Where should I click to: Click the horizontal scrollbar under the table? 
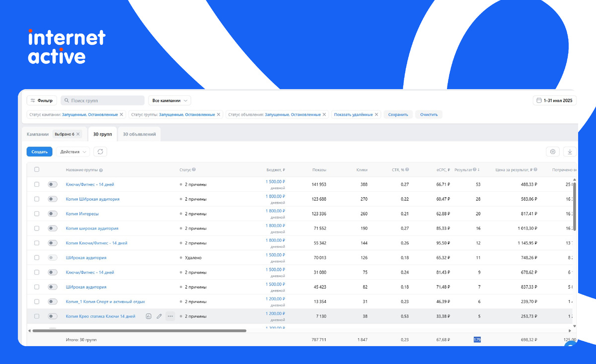[x=139, y=331]
